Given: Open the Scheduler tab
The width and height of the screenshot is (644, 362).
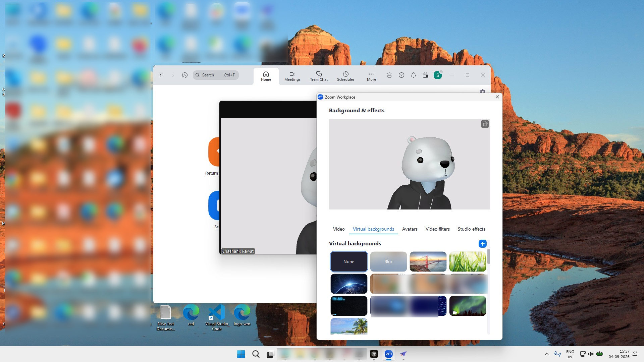Looking at the screenshot, I should [x=345, y=76].
